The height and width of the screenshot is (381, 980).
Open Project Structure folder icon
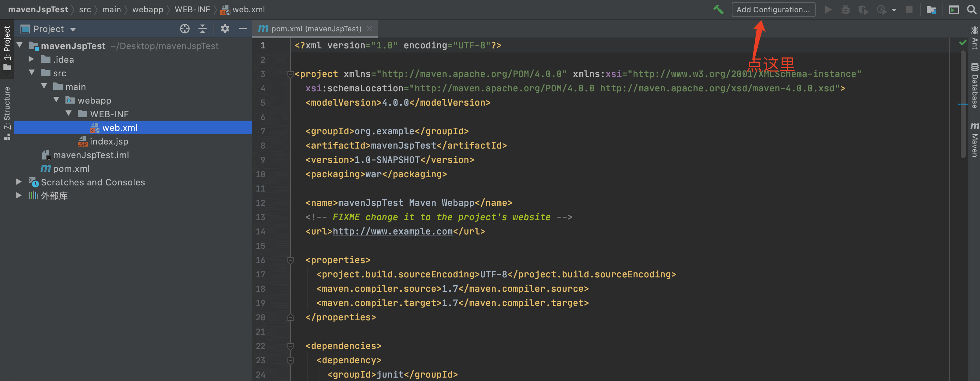pyautogui.click(x=931, y=10)
